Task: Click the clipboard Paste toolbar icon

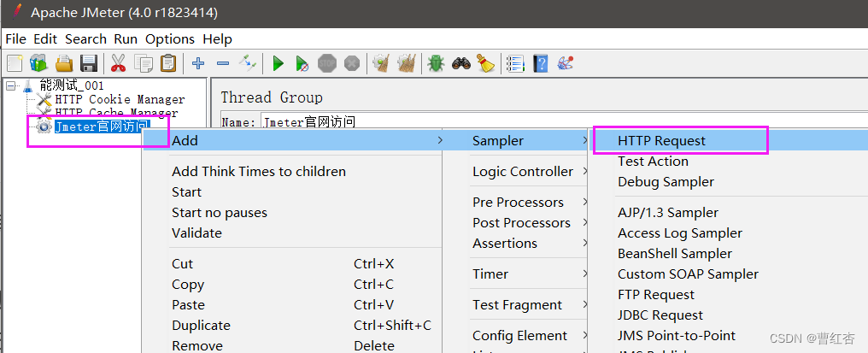Action: (167, 63)
